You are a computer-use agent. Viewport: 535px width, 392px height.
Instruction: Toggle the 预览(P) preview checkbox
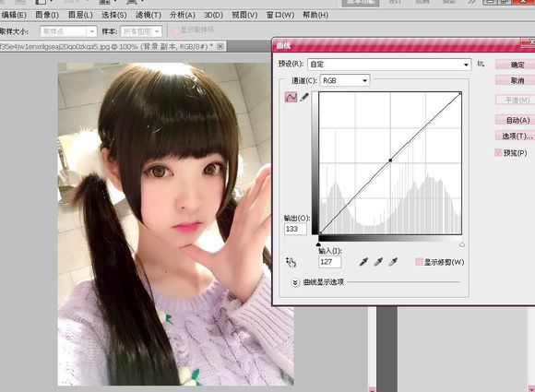click(498, 152)
